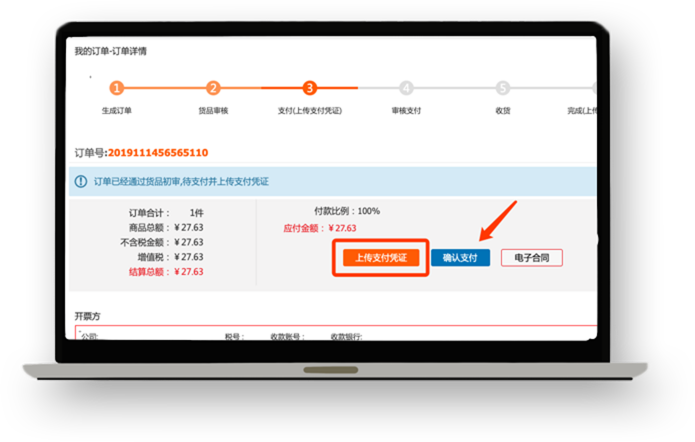Click the 收货 step label
Screen dimensions: 695x442
coord(502,110)
